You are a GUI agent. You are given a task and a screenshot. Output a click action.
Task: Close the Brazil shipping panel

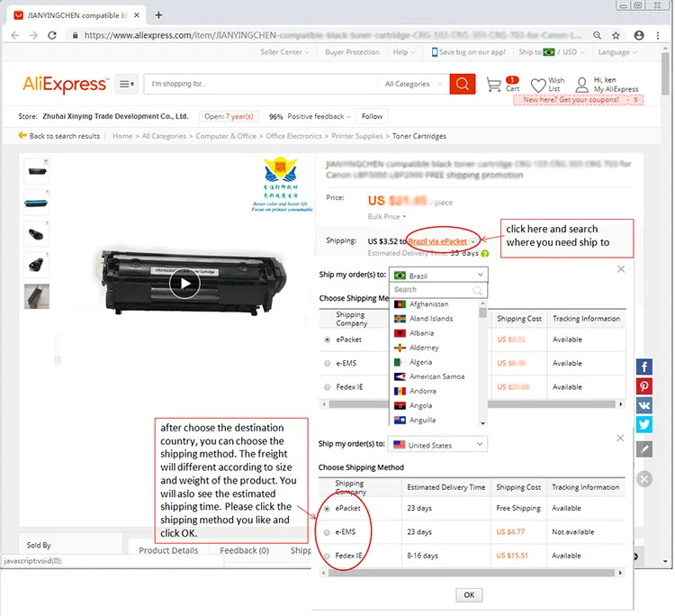point(621,269)
